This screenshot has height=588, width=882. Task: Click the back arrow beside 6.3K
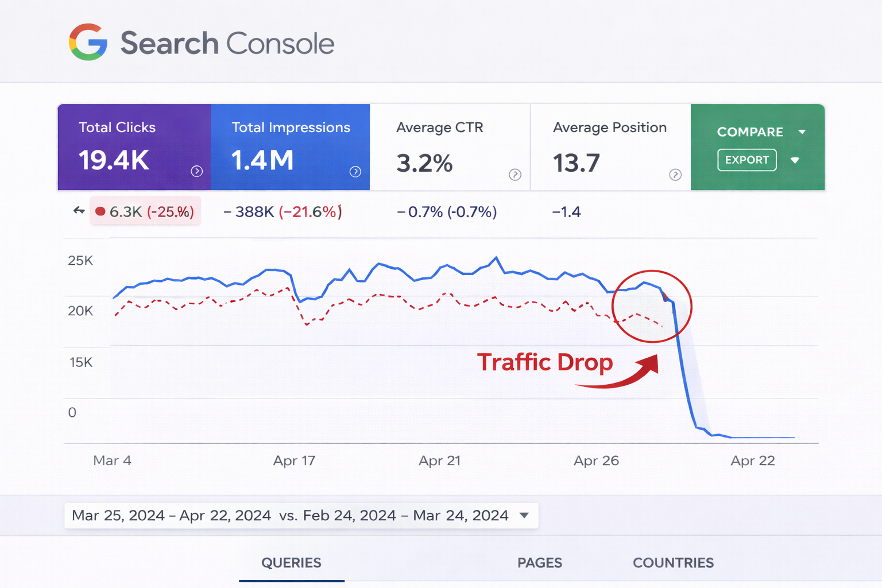click(x=79, y=211)
